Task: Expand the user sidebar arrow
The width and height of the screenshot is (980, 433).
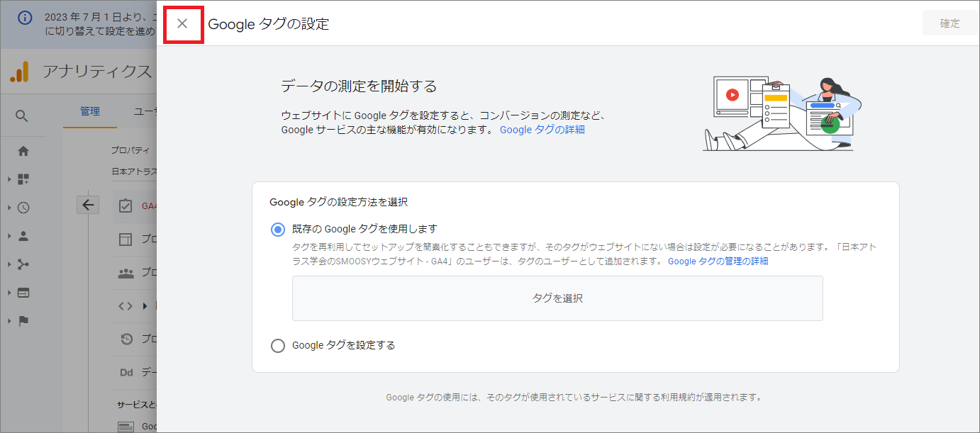Action: click(9, 236)
